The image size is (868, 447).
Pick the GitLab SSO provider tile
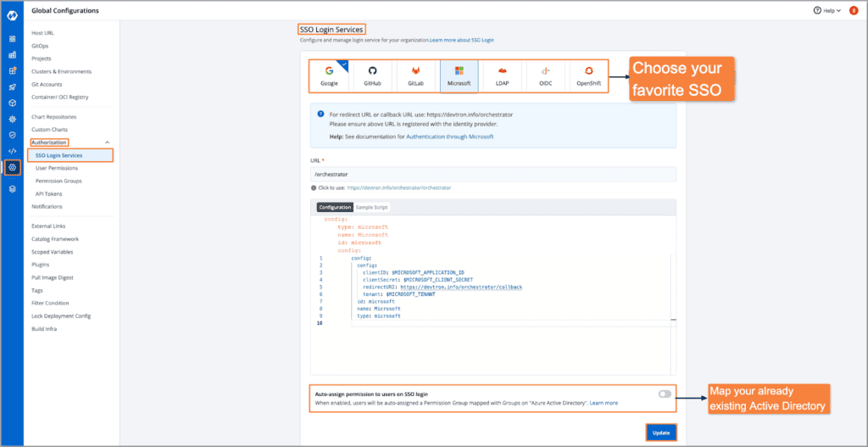pos(415,76)
